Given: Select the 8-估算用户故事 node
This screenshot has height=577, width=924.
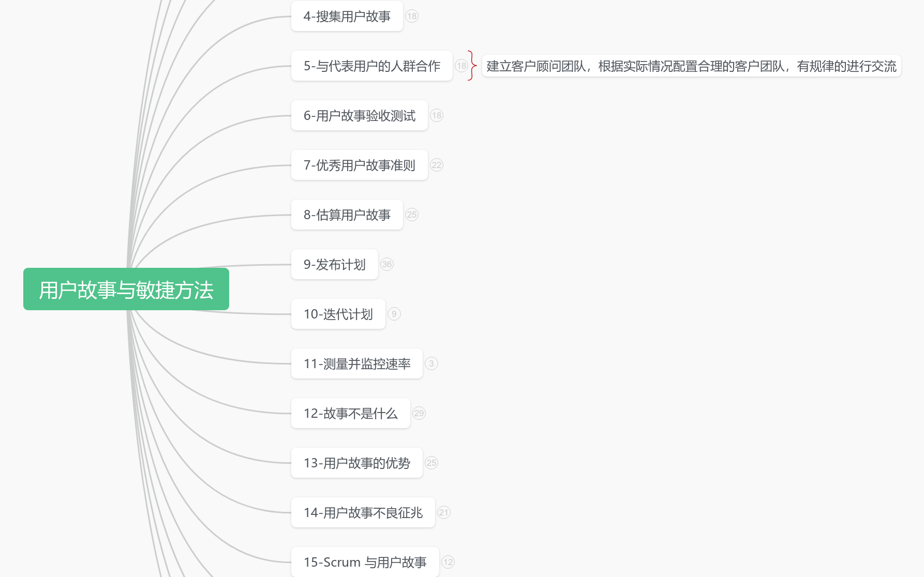Looking at the screenshot, I should [x=347, y=215].
